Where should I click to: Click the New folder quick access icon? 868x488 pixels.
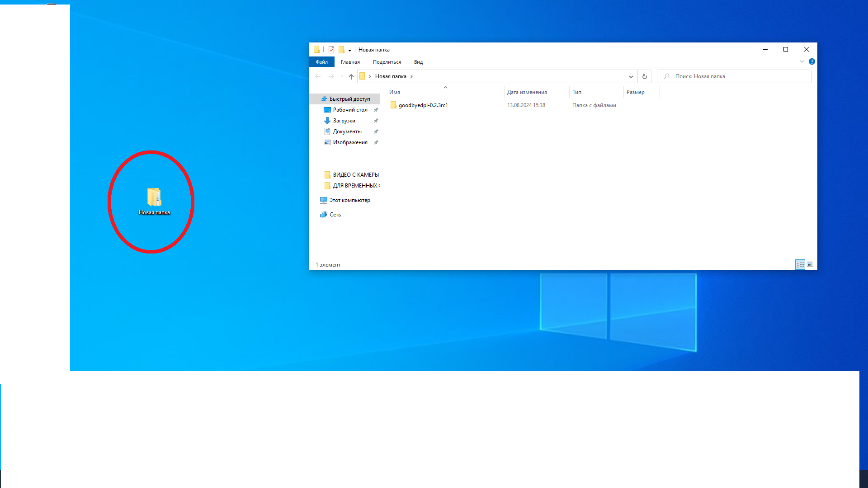pos(341,50)
